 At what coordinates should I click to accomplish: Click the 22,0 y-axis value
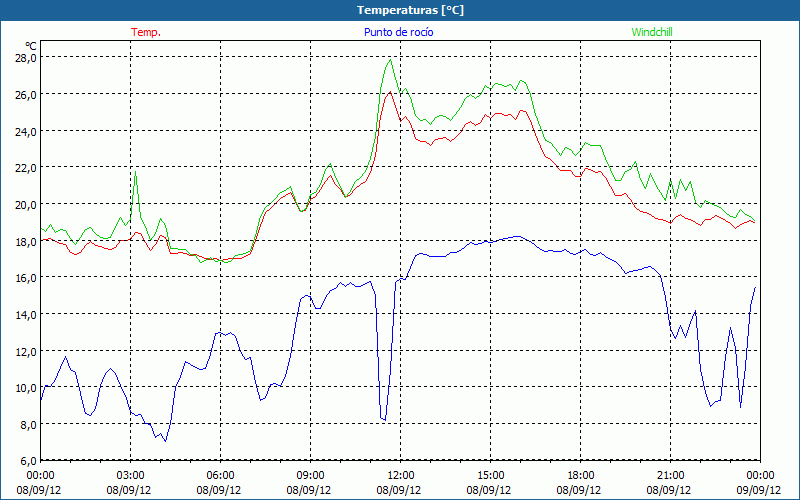coord(26,167)
